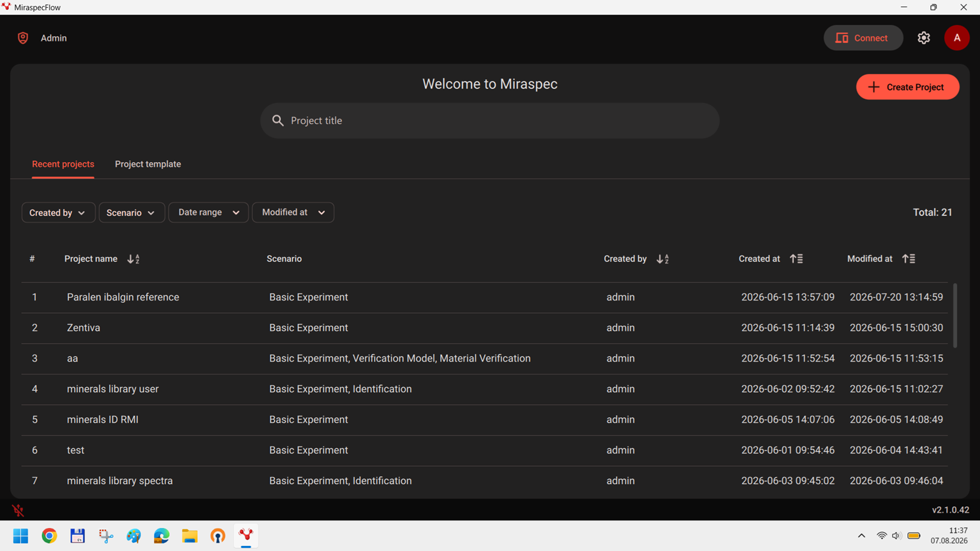This screenshot has height=551, width=980.
Task: Click the volume speaker tray icon
Action: pyautogui.click(x=896, y=536)
